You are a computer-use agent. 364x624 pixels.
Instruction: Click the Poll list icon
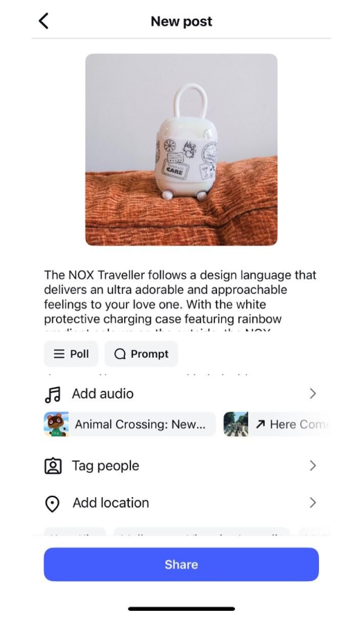(x=59, y=354)
